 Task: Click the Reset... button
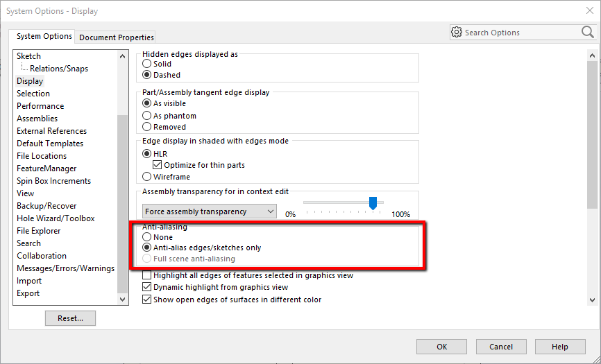[70, 318]
